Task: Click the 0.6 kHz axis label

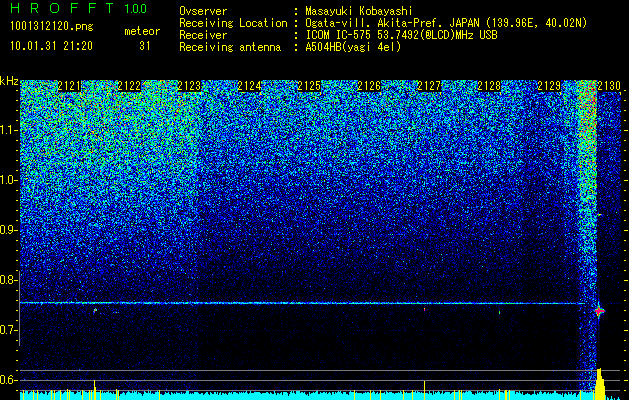Action: click(8, 380)
